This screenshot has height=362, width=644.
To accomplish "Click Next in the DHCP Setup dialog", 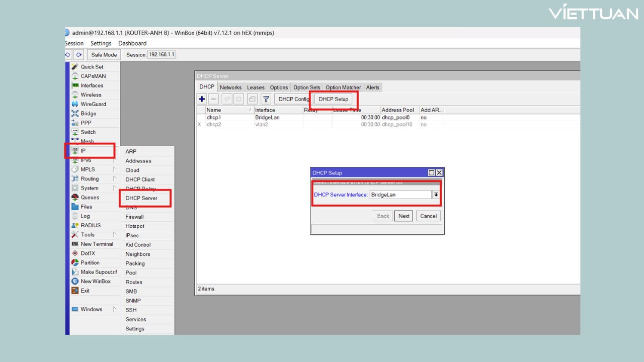I will (x=404, y=216).
